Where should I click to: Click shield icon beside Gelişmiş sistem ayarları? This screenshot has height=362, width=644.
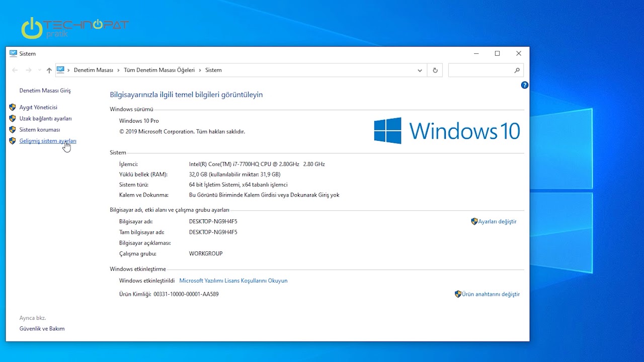pos(13,141)
